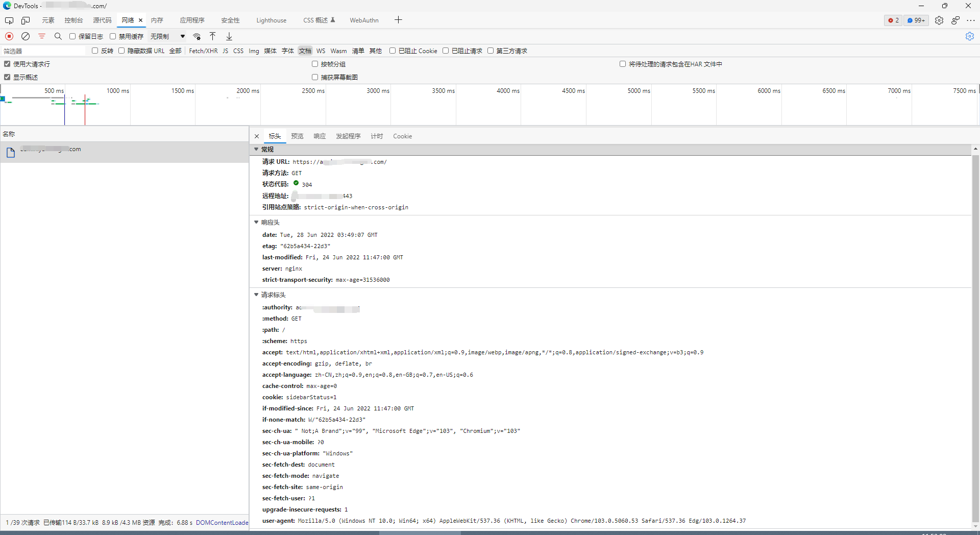
Task: Close the request details pane
Action: 257,136
